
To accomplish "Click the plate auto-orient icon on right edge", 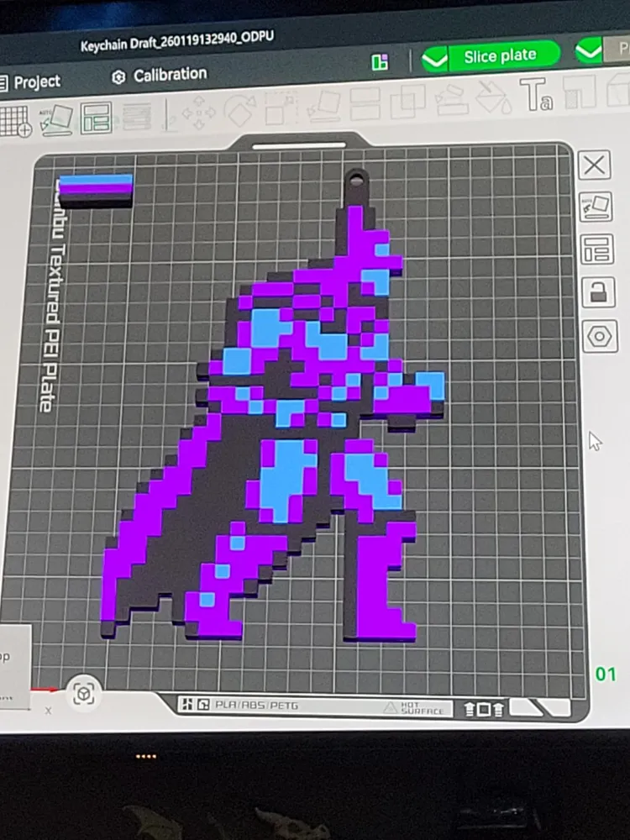I will (x=596, y=207).
